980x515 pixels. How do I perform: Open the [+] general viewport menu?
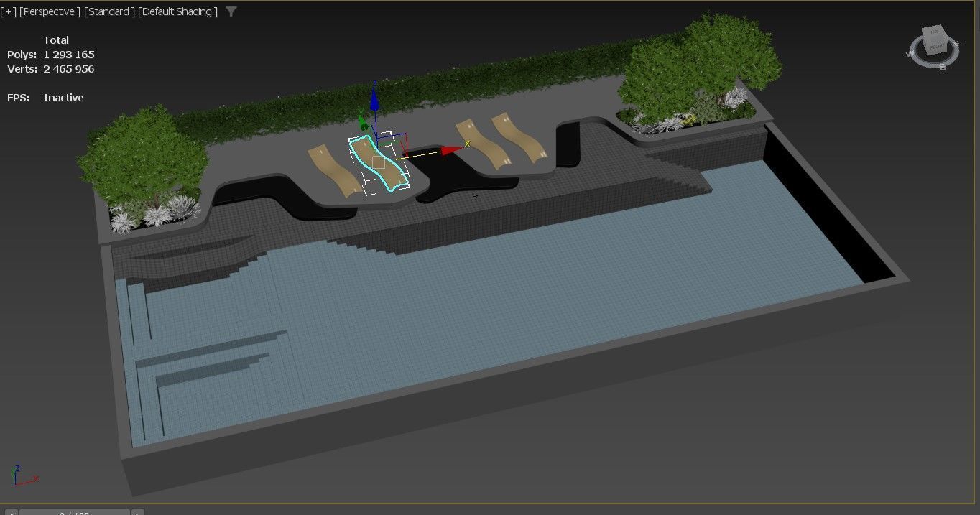9,11
